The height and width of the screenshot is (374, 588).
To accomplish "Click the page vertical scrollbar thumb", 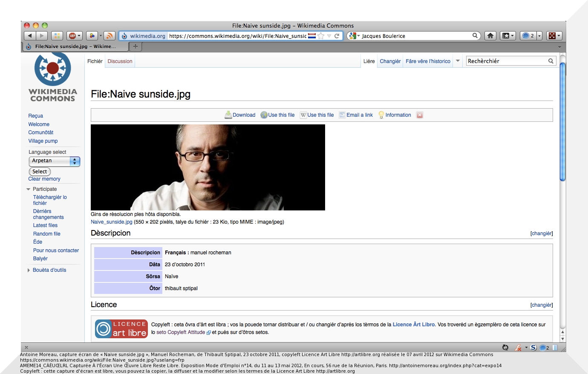I will click(562, 122).
